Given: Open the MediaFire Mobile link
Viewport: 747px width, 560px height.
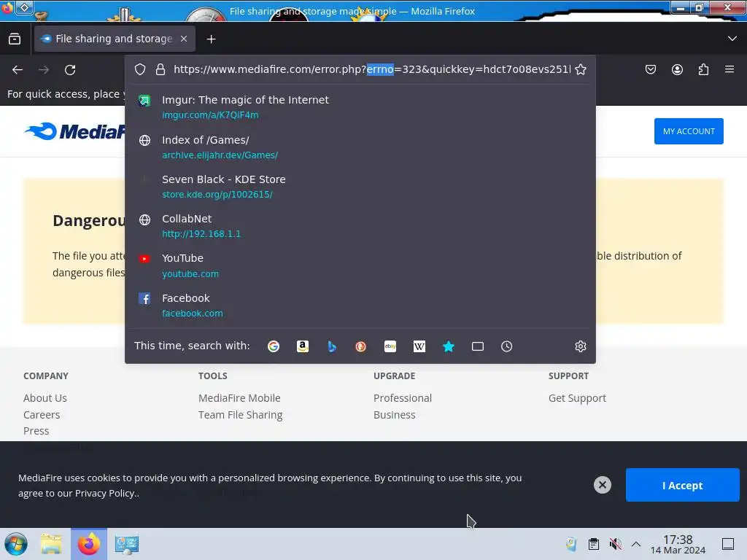Looking at the screenshot, I should (239, 398).
